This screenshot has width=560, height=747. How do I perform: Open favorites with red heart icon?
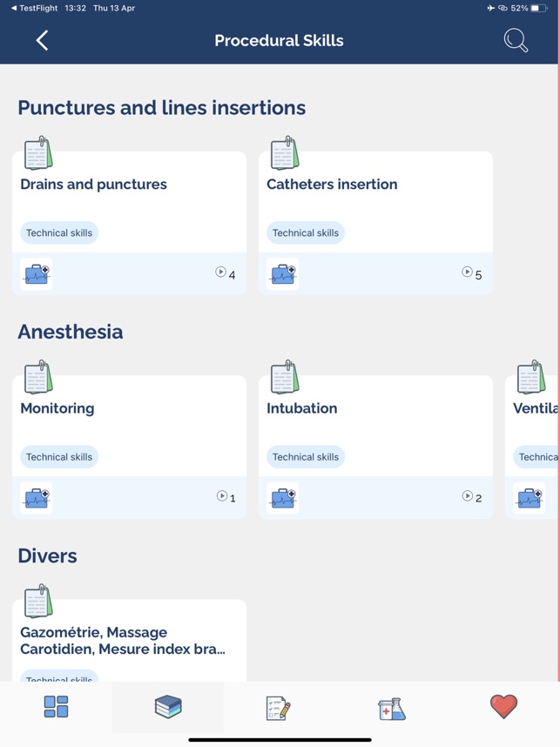(x=503, y=706)
